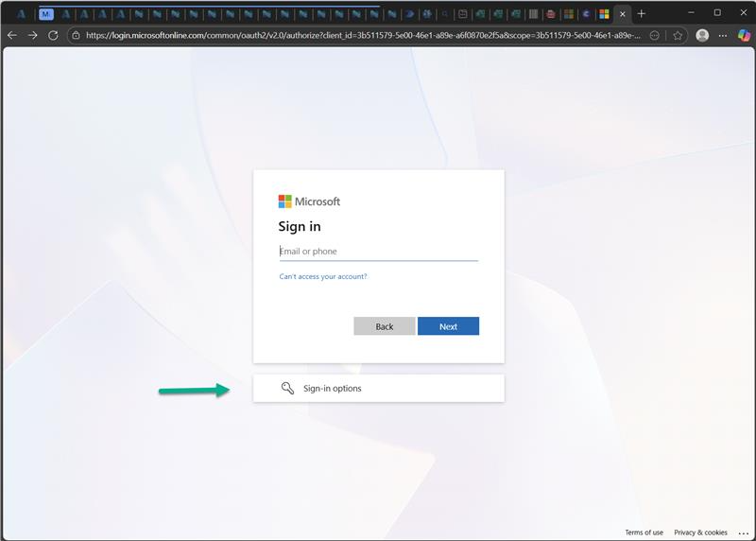Open the Privacy & cookies link
Screen dimensions: 756x541
coord(700,532)
